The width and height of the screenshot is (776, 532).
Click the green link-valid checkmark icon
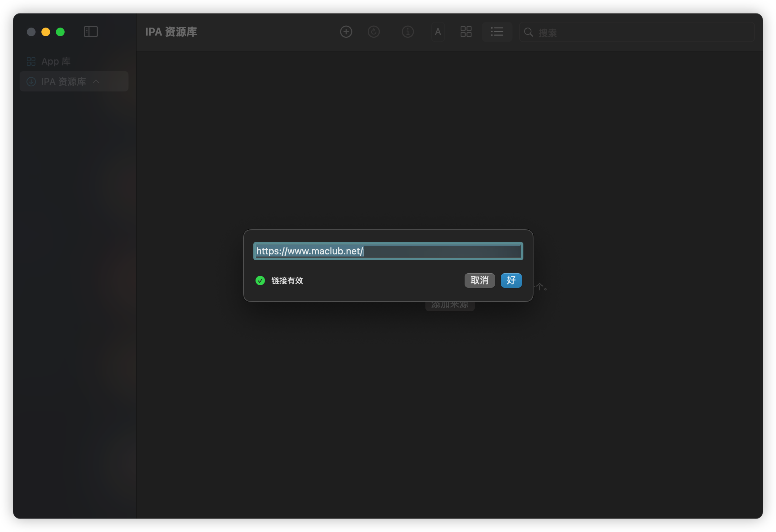click(x=260, y=281)
